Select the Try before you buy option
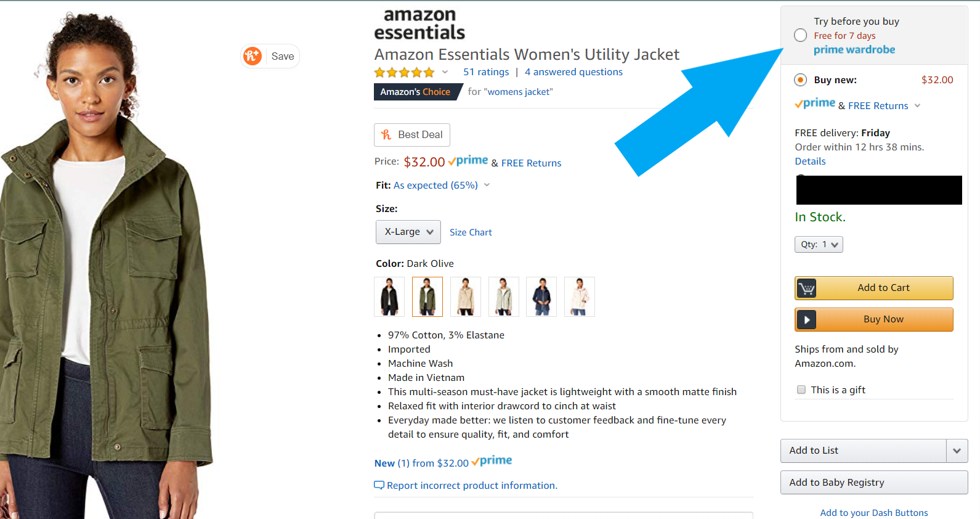The image size is (980, 519). point(800,35)
